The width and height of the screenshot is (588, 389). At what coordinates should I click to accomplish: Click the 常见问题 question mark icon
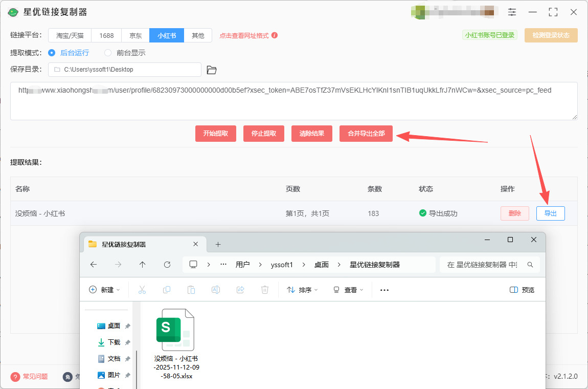[x=15, y=377]
